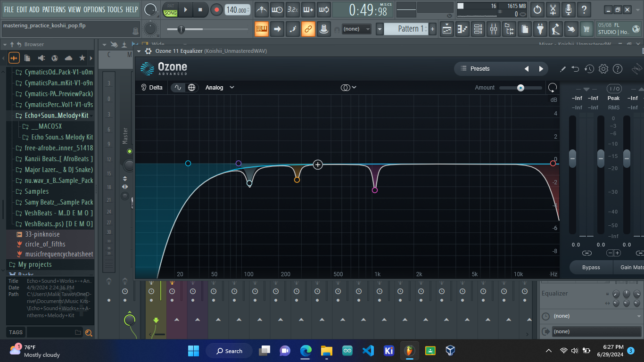Load the previous Ozone preset
This screenshot has width=644, height=362.
[527, 69]
